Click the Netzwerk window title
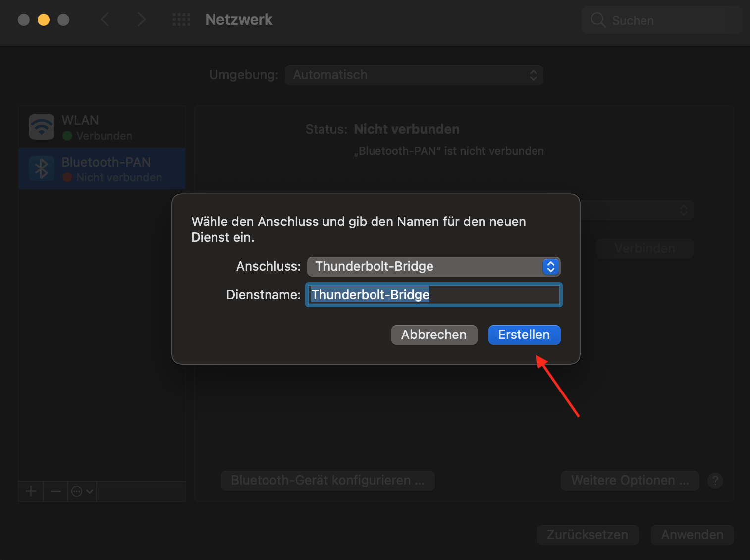 (239, 20)
